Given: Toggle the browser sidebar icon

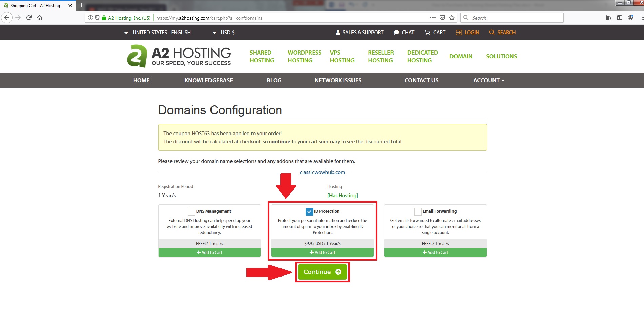Looking at the screenshot, I should pyautogui.click(x=620, y=18).
